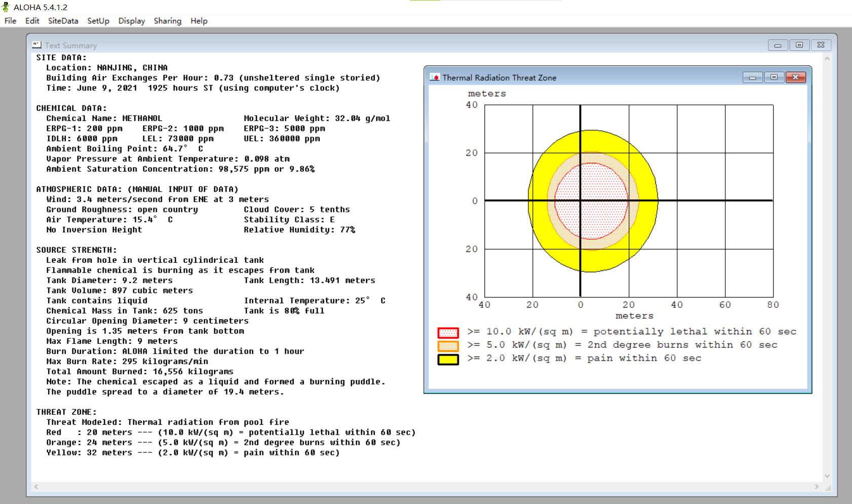Click "LEL: 73000 ppm" value
852x504 pixels.
click(178, 139)
